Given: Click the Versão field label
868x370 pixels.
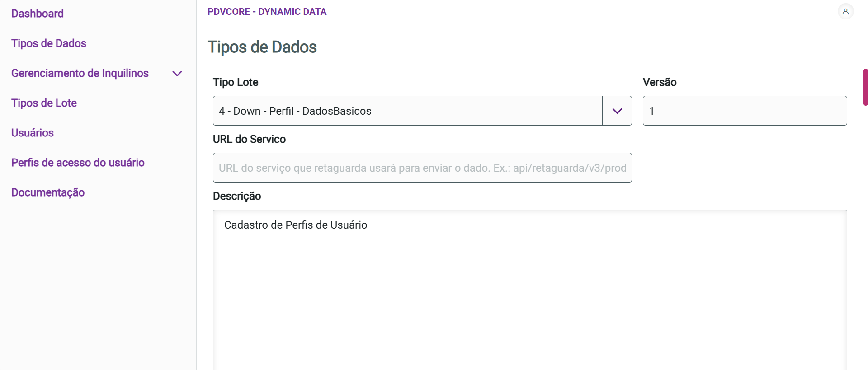Looking at the screenshot, I should 660,82.
